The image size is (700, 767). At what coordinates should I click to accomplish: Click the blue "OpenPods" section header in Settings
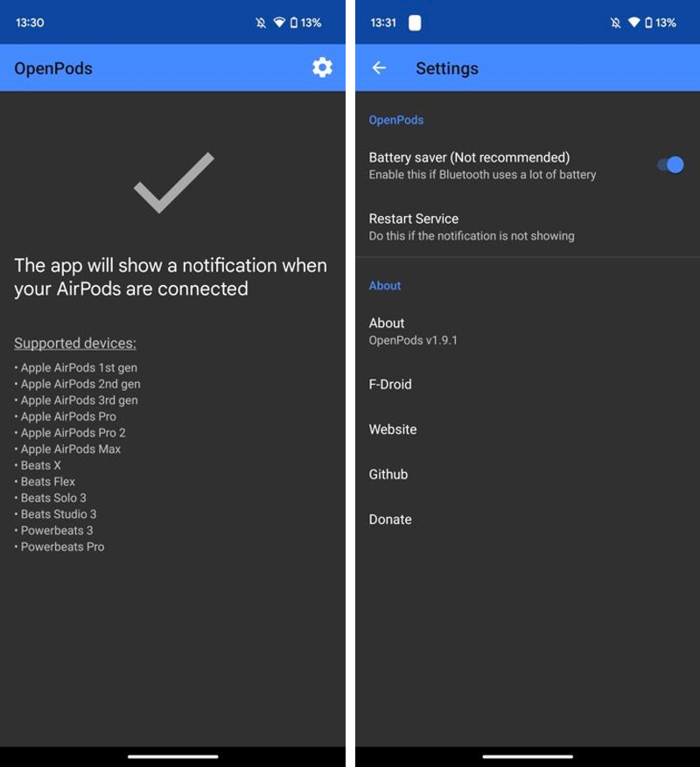point(396,121)
